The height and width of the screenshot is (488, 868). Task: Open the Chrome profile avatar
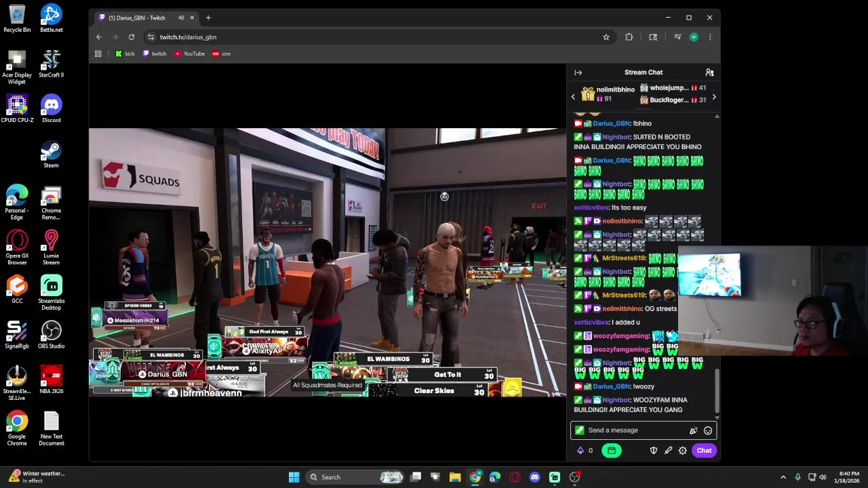pos(694,37)
